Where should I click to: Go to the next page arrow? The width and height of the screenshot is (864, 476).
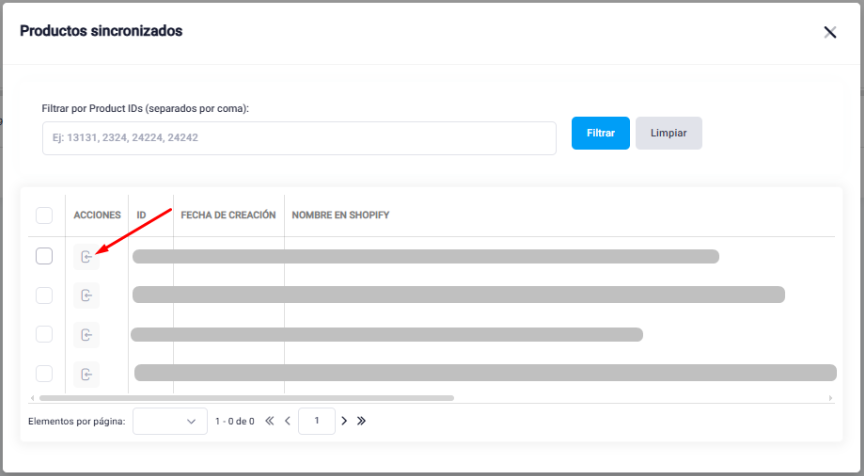tap(344, 421)
